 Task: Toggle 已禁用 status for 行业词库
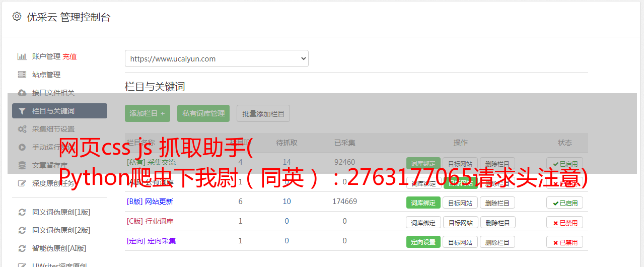tap(565, 222)
